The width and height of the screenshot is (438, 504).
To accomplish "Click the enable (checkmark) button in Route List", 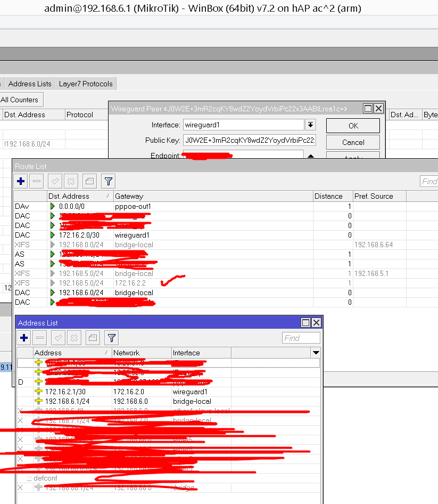I will coord(55,181).
